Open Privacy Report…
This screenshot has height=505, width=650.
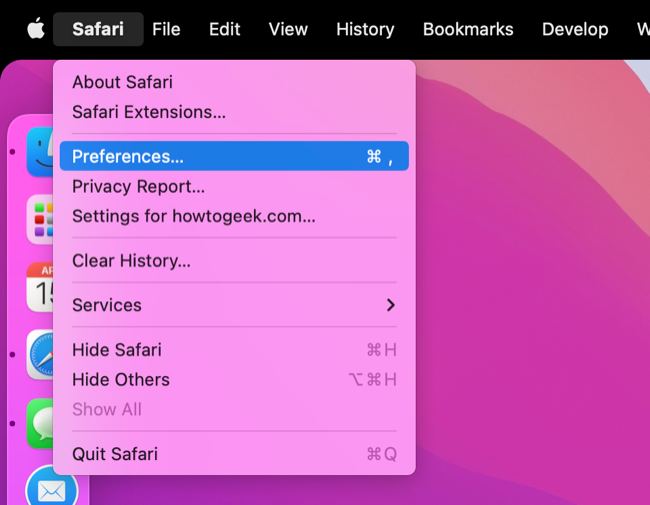tap(234, 187)
